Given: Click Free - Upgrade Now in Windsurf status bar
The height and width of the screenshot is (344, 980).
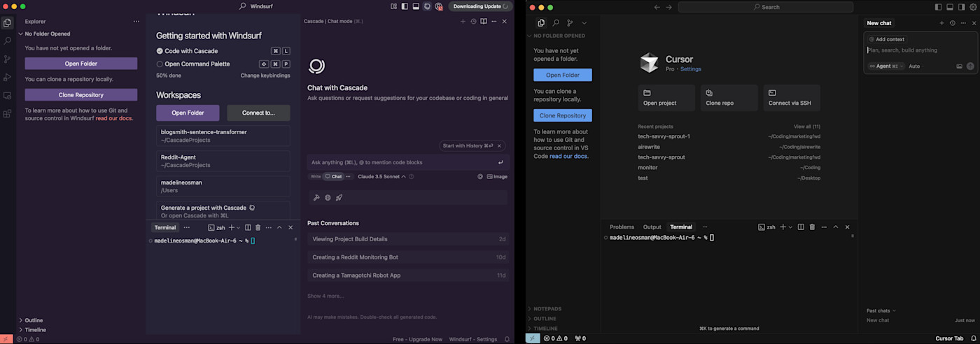Looking at the screenshot, I should click(x=417, y=339).
